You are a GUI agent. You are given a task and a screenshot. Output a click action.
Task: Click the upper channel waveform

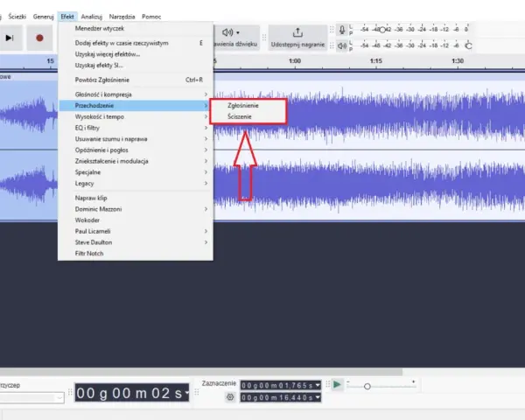[368, 115]
